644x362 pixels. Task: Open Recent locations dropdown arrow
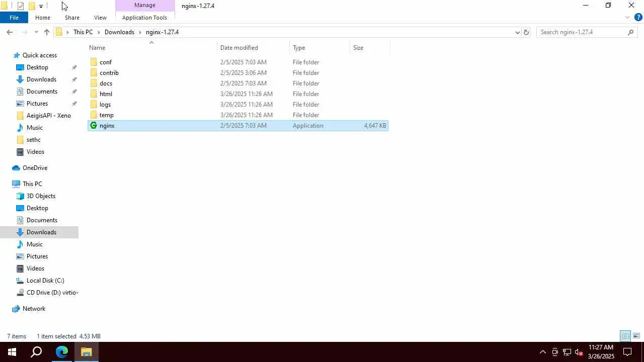pyautogui.click(x=36, y=32)
